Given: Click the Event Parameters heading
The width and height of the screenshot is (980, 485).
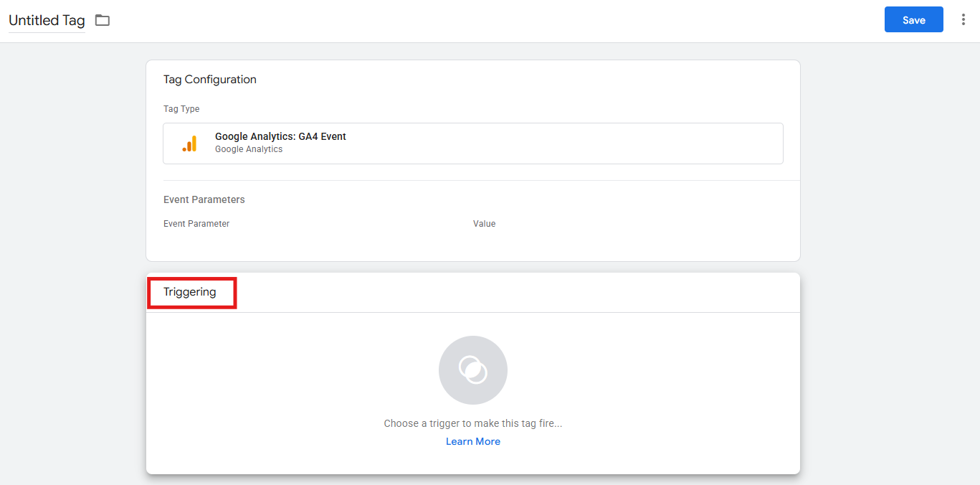Looking at the screenshot, I should pos(204,199).
